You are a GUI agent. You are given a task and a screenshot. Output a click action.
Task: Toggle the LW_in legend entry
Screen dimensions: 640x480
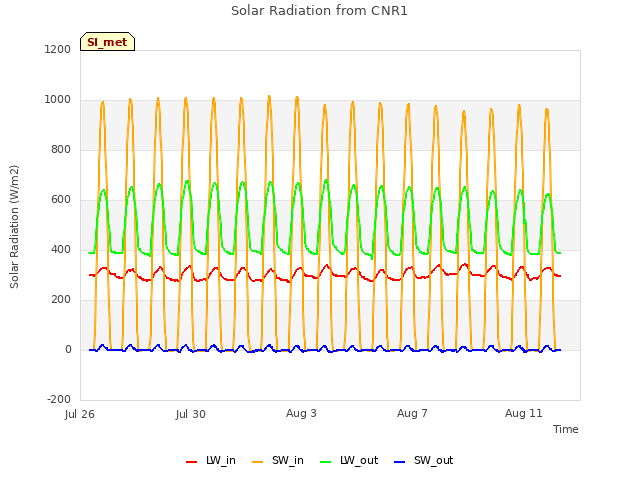pyautogui.click(x=211, y=460)
